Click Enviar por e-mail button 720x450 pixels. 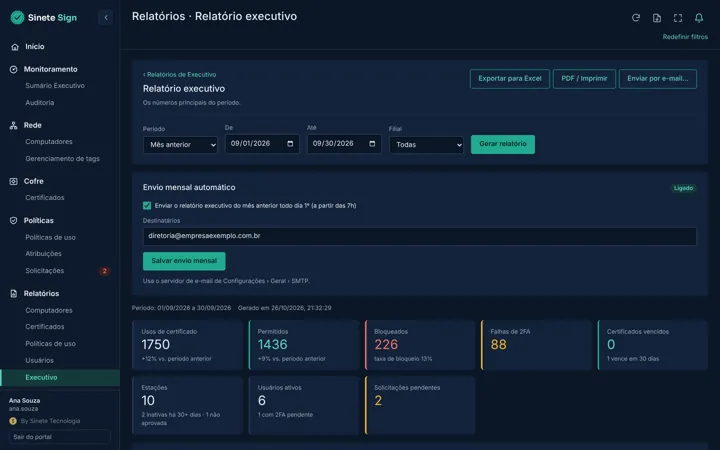point(658,79)
